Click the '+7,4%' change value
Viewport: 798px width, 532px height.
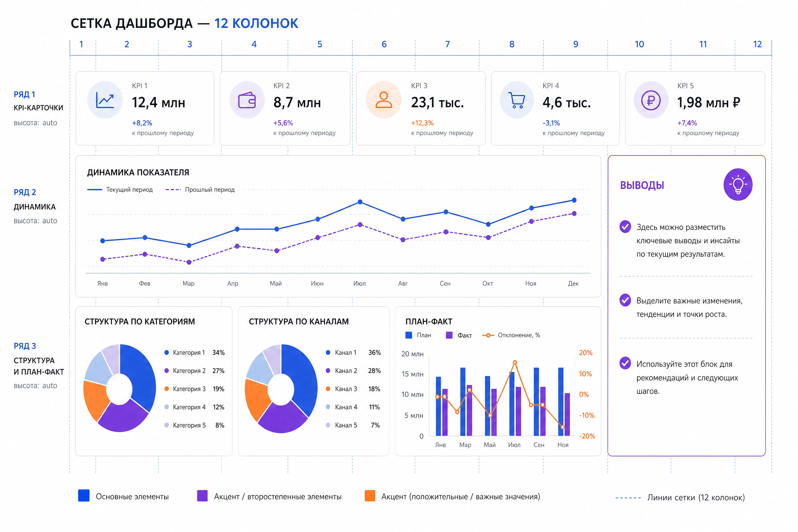pos(687,123)
